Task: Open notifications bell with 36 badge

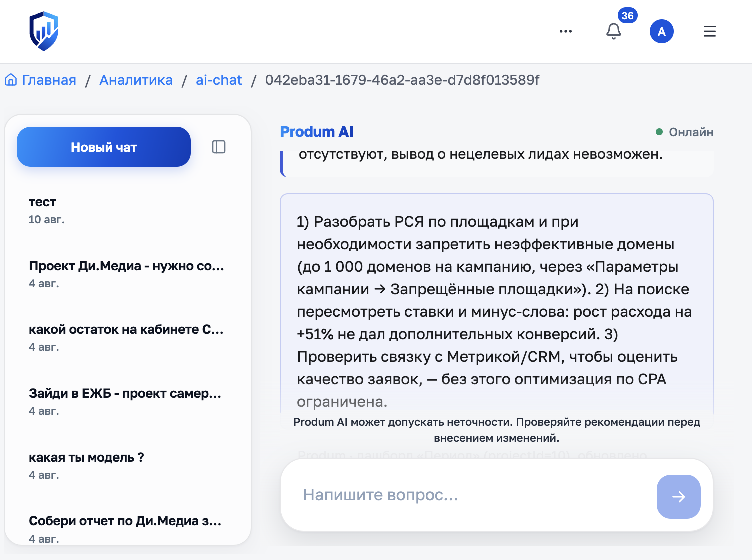Action: click(x=614, y=31)
